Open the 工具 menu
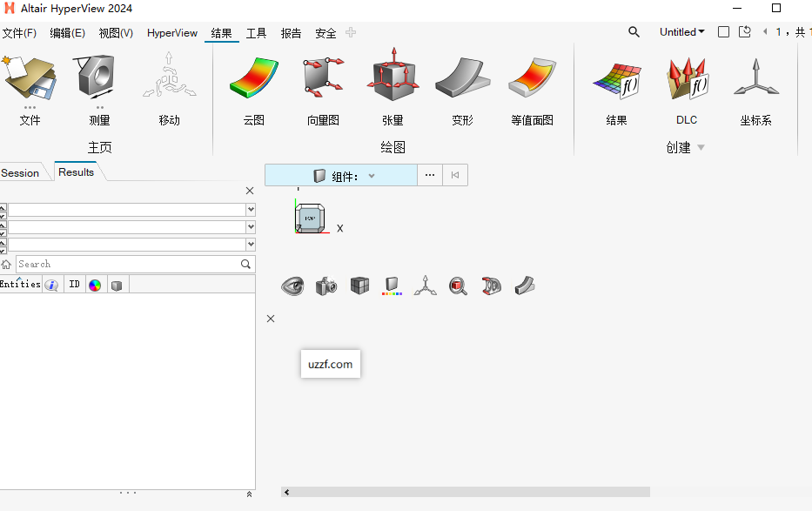Screen dimensions: 812x511 click(256, 33)
